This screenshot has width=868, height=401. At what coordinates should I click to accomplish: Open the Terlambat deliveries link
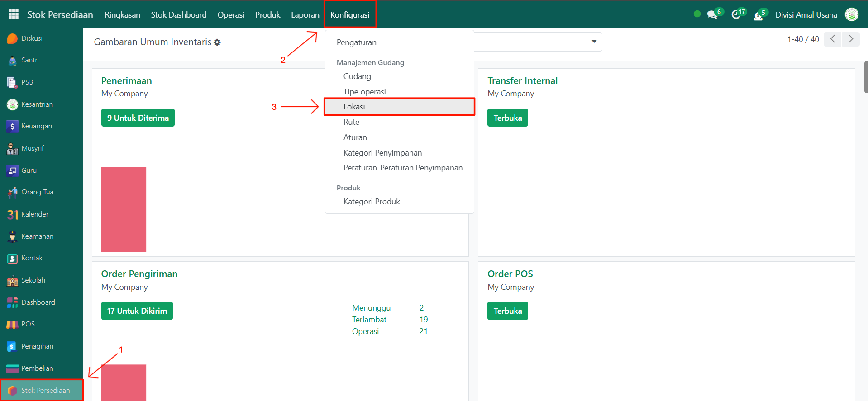(369, 320)
